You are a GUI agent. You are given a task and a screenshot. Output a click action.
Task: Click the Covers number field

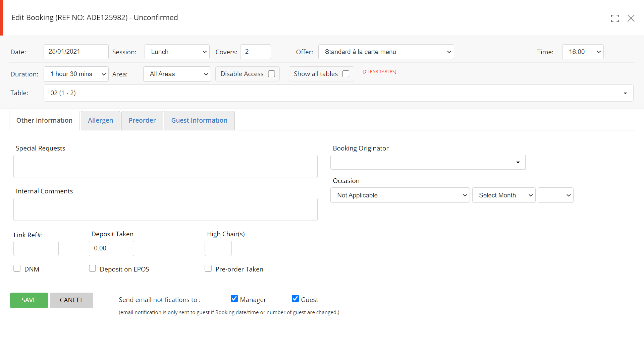[256, 52]
